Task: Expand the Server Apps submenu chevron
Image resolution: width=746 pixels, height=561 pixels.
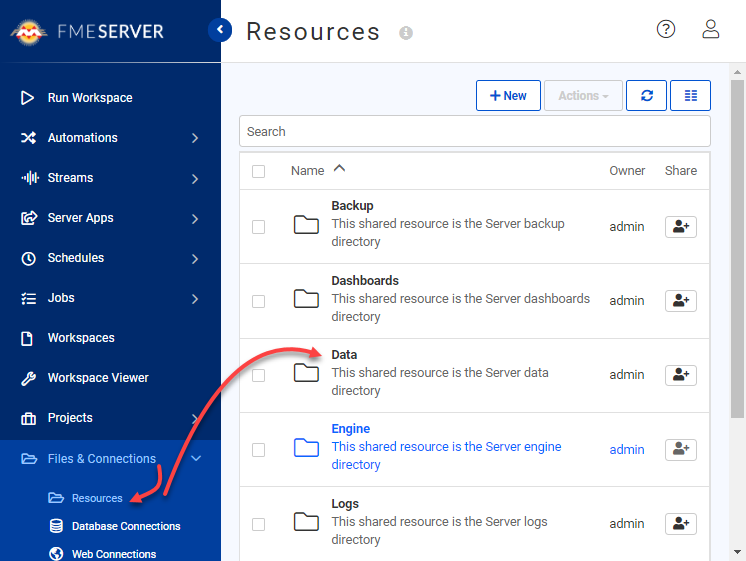Action: (x=195, y=219)
